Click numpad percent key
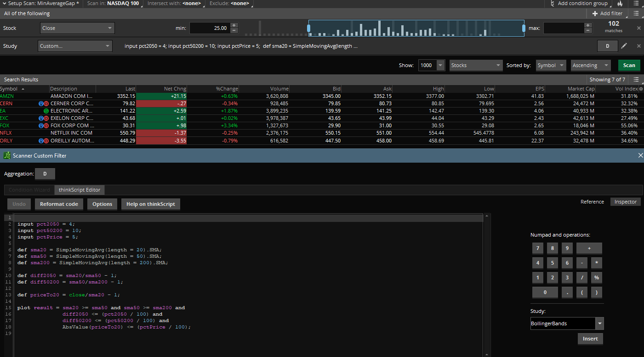 (x=597, y=278)
